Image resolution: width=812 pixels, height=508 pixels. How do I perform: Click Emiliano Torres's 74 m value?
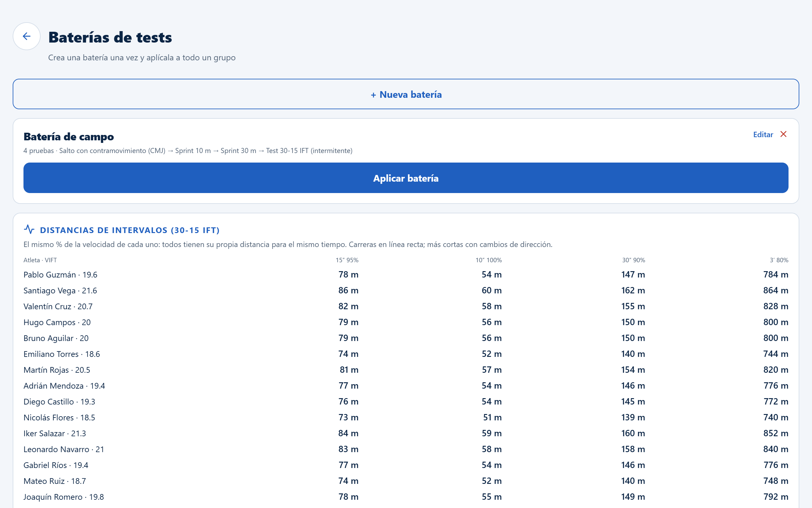click(x=348, y=354)
